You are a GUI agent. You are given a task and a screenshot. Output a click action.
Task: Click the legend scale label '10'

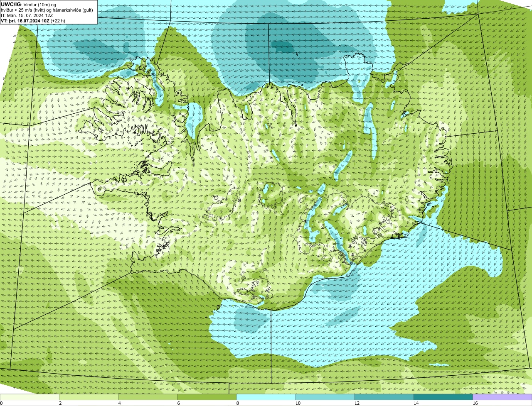(298, 403)
